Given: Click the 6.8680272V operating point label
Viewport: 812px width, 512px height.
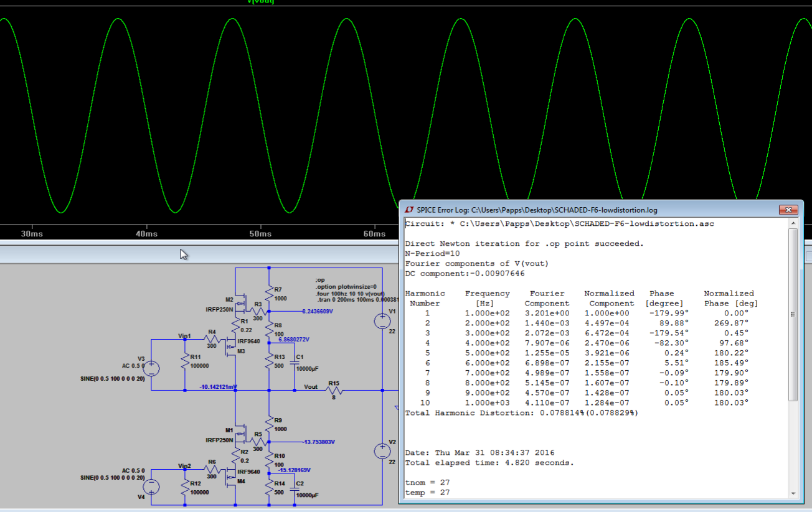Looking at the screenshot, I should coord(294,340).
